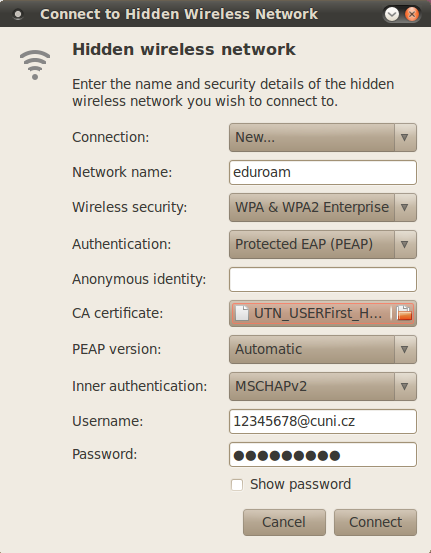Image resolution: width=431 pixels, height=553 pixels.
Task: Click the window menu dot icon in the title bar
Action: coord(18,14)
